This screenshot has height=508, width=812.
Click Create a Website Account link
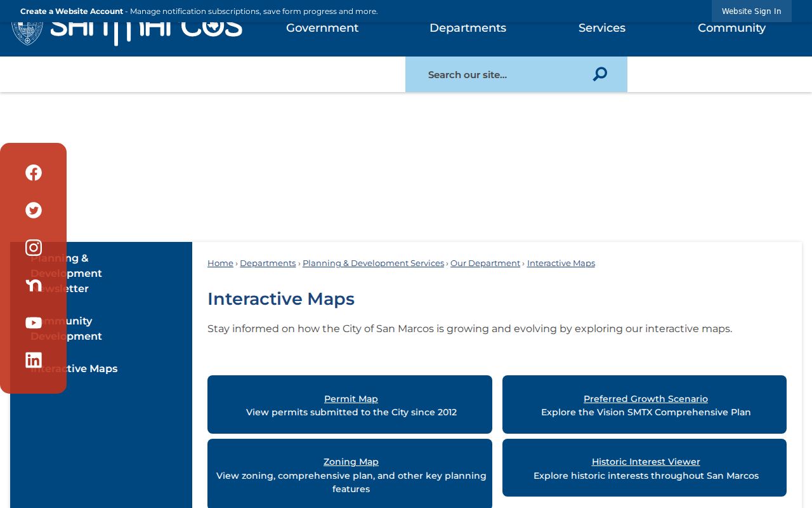(x=72, y=11)
